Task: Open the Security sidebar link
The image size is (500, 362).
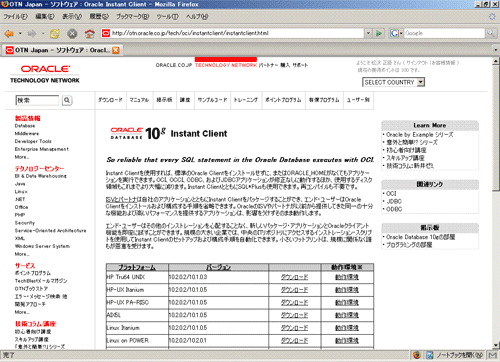Action: pyautogui.click(x=25, y=223)
